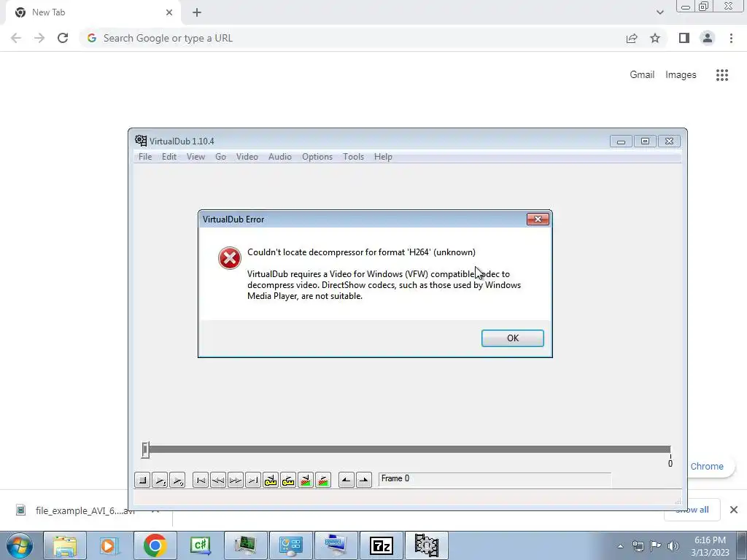Jump to the end of the video
This screenshot has height=560, width=747.
coord(253,480)
